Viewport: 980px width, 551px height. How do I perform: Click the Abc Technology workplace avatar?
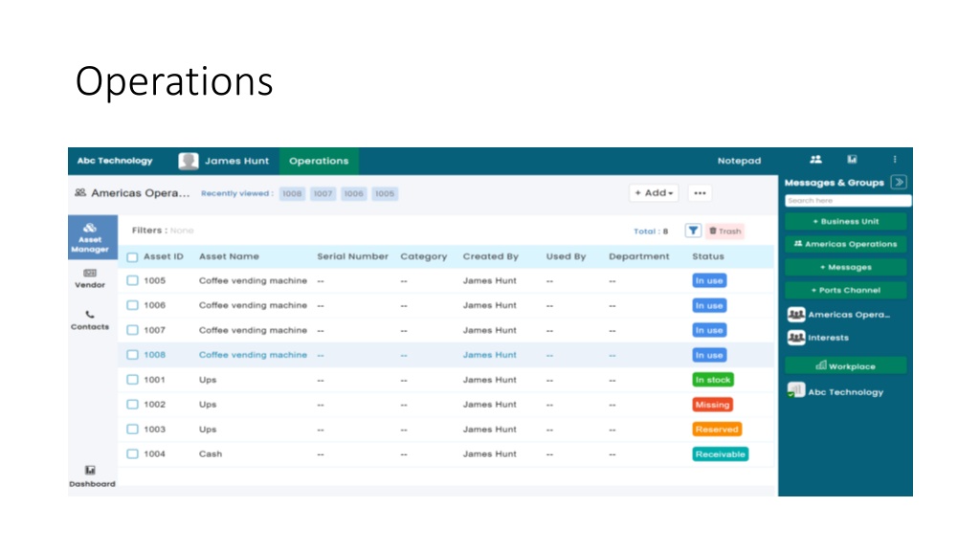[796, 391]
